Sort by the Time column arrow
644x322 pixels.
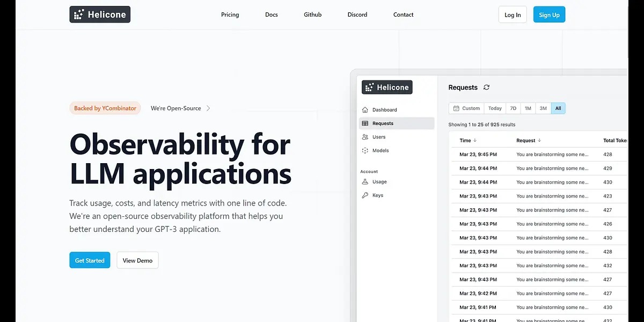(475, 141)
